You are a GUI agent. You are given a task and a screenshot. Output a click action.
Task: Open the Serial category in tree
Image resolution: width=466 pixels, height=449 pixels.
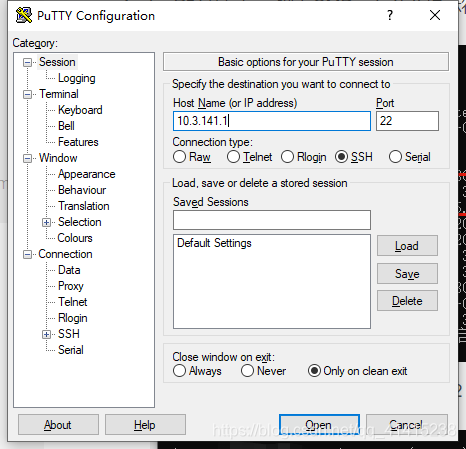pyautogui.click(x=70, y=350)
